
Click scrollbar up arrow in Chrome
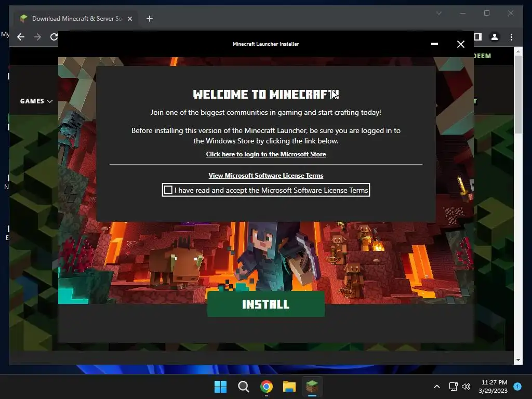518,51
